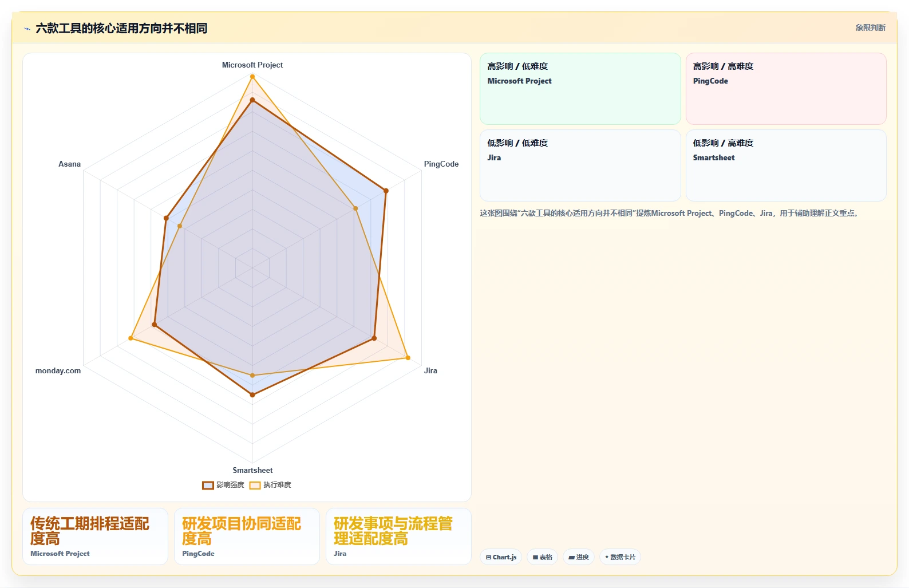Click the brown 影响强度 point on Microsoft Project axis
Image resolution: width=909 pixels, height=588 pixels.
[x=252, y=100]
